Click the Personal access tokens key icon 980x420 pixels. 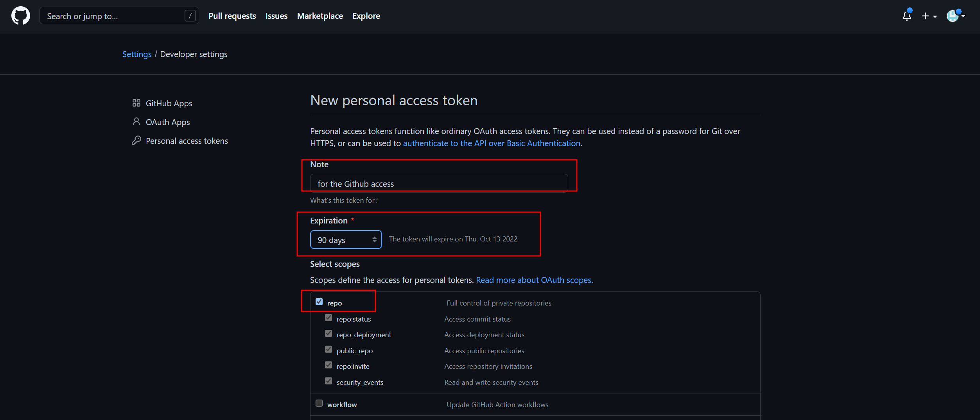click(x=136, y=140)
